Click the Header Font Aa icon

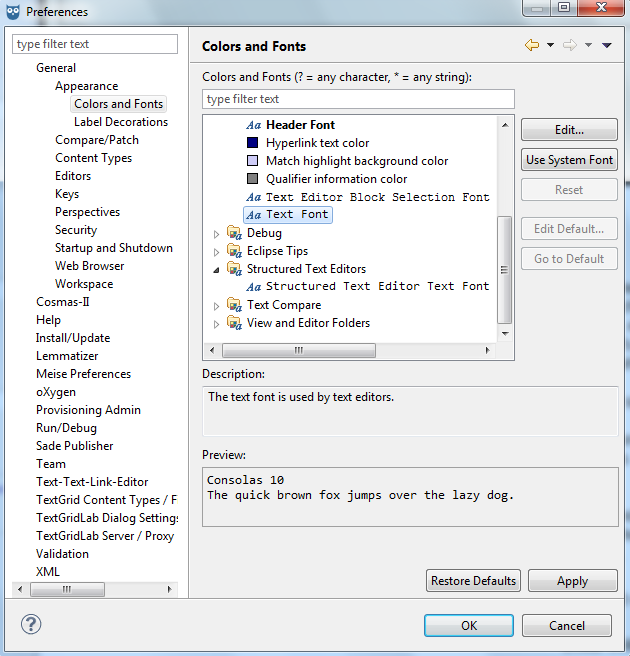point(254,125)
